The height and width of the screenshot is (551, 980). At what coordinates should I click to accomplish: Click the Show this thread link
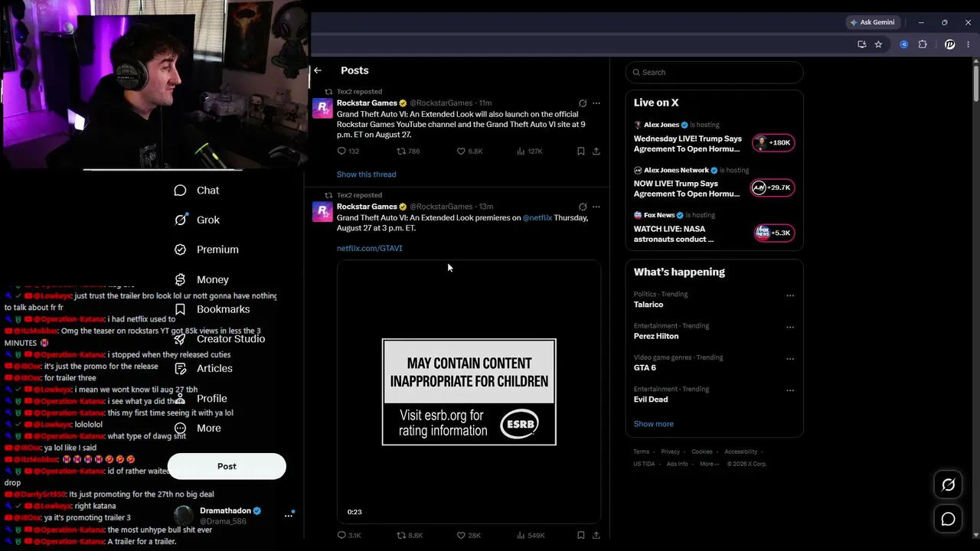367,174
